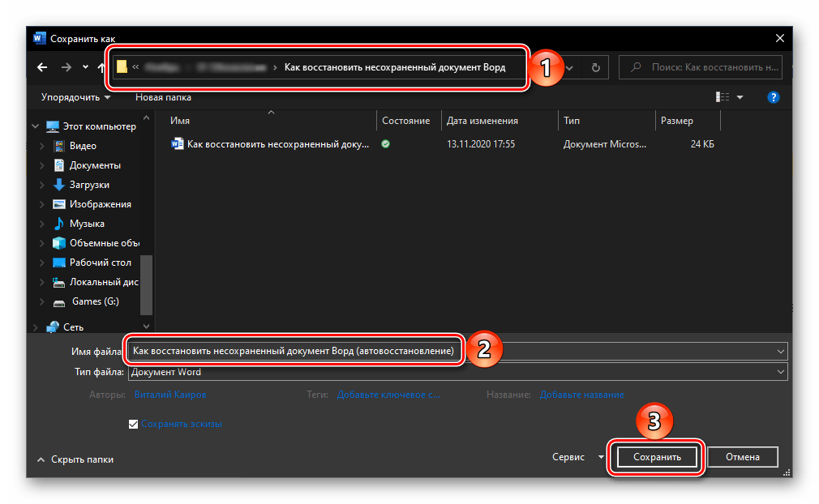Click the Имя файла input field

point(616,351)
